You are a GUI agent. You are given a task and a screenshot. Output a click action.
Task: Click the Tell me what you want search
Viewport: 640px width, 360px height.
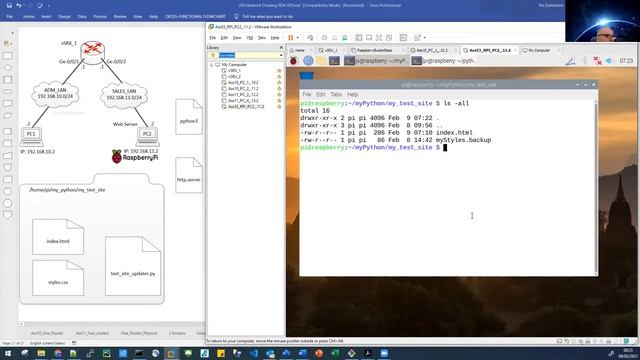coord(267,17)
